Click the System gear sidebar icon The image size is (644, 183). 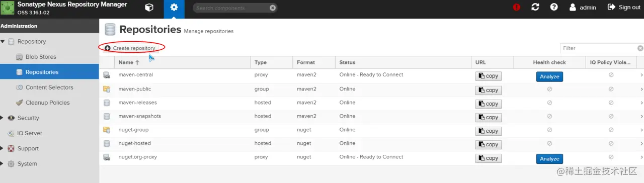point(11,164)
